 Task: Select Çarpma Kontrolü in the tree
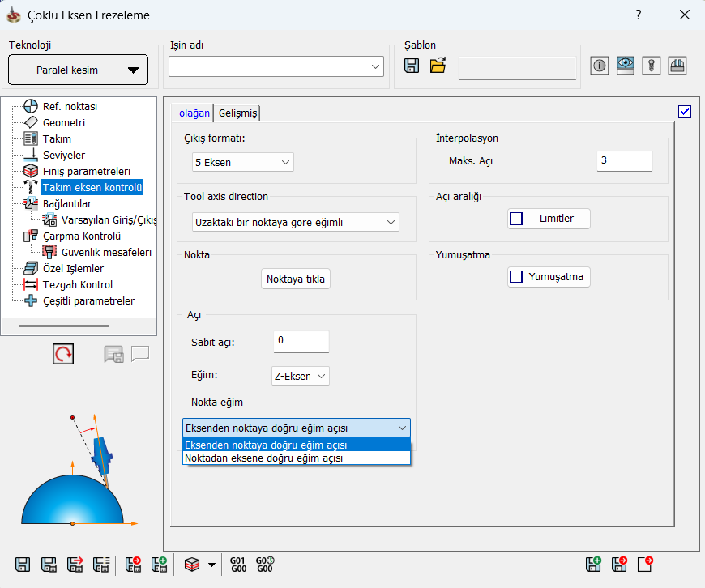click(x=81, y=236)
